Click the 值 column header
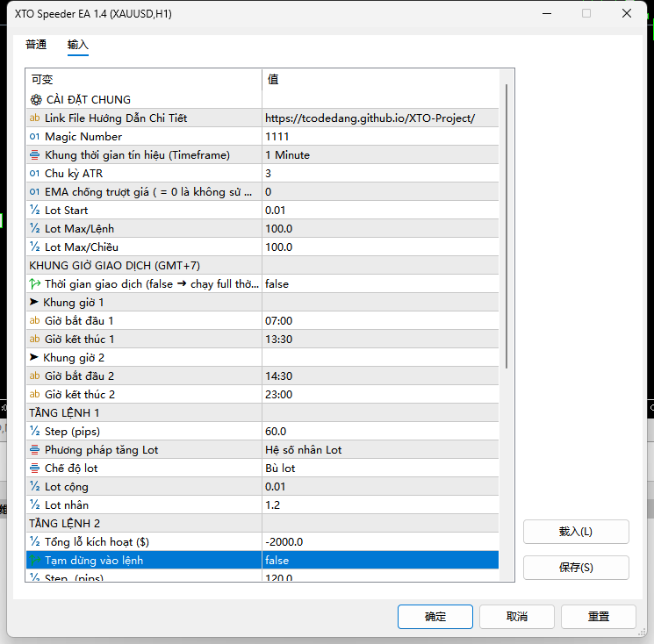The width and height of the screenshot is (654, 644). (380, 79)
